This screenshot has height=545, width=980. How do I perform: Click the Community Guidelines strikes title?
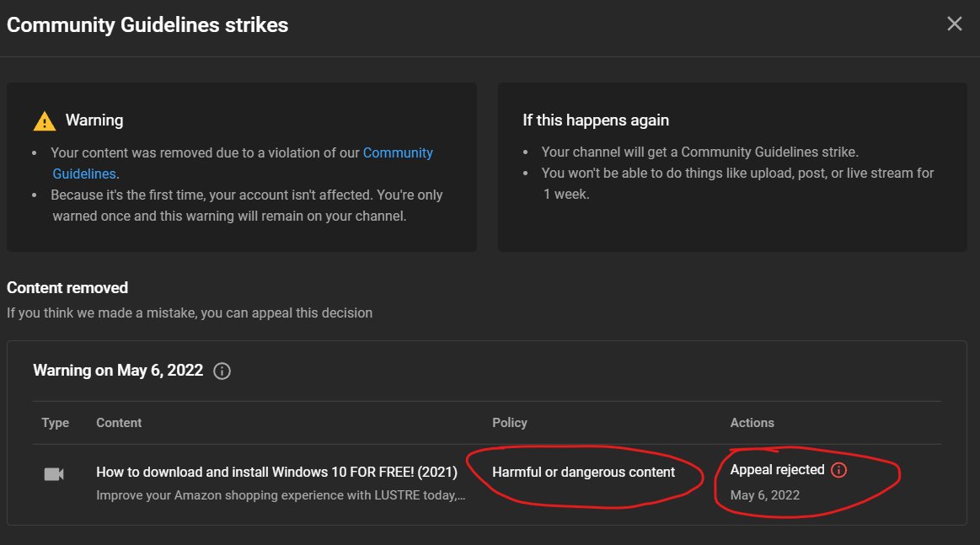pyautogui.click(x=147, y=25)
